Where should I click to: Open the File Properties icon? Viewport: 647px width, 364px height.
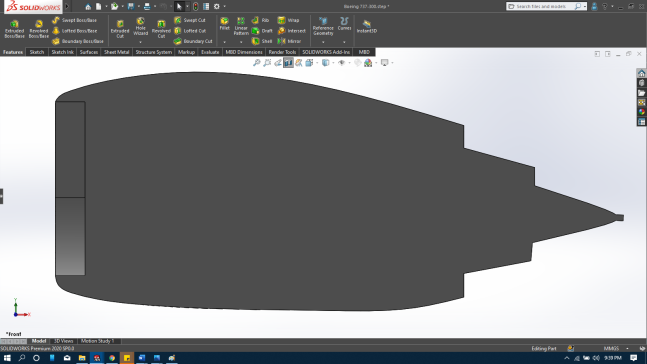(x=206, y=6)
